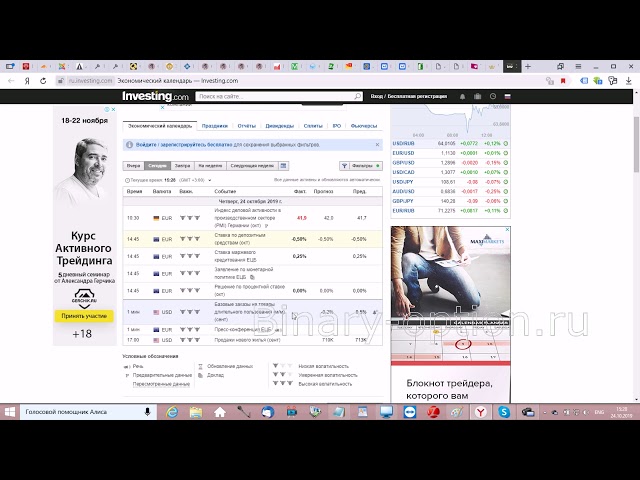Viewport: 640px width, 480px height.
Task: Open the Фильтры dropdown
Action: tap(362, 165)
